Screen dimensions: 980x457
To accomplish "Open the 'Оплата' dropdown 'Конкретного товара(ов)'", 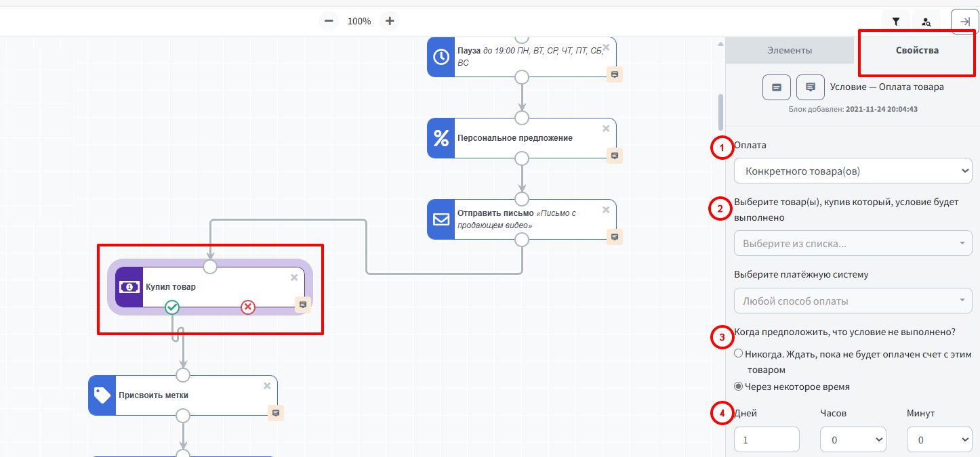I will tap(853, 171).
